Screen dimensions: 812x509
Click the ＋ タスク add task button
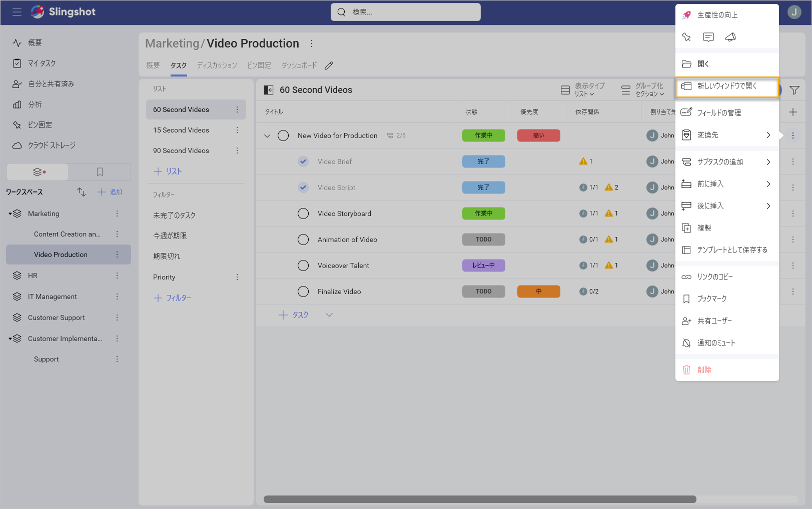[294, 315]
